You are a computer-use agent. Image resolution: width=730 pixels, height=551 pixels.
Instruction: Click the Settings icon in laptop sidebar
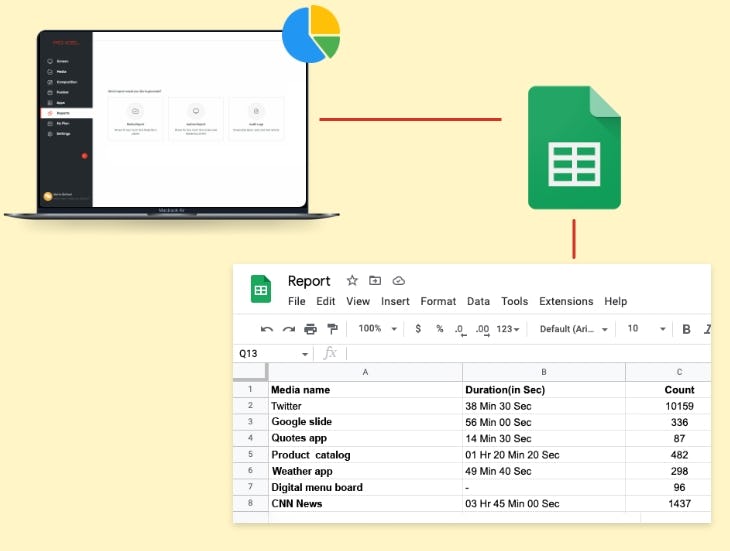click(50, 134)
